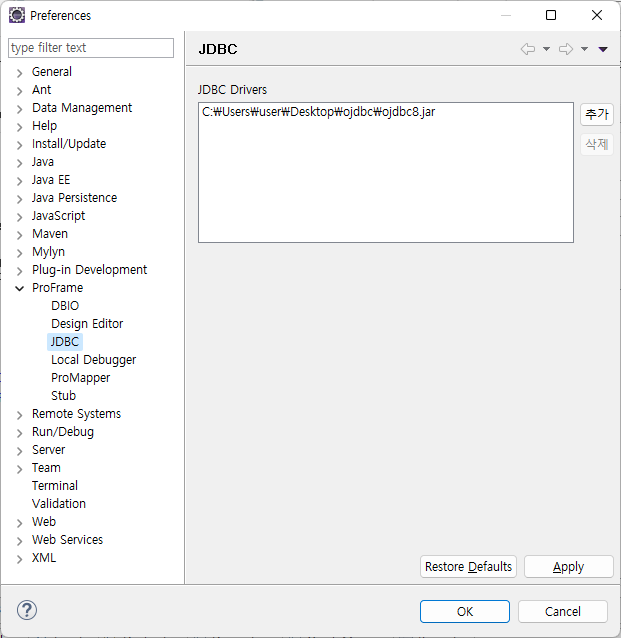Select the XML label in the tree
Viewport: 621px width, 638px height.
[44, 557]
